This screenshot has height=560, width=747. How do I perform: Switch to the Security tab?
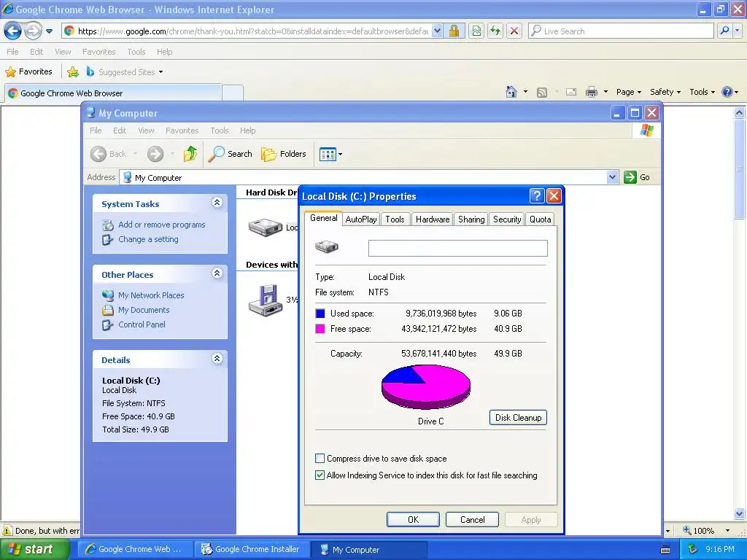click(507, 219)
